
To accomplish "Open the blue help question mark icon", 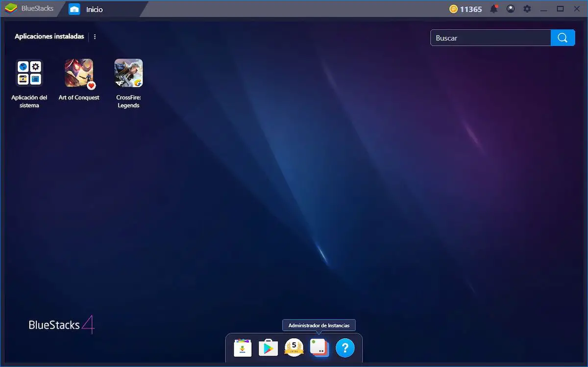I will tap(345, 348).
